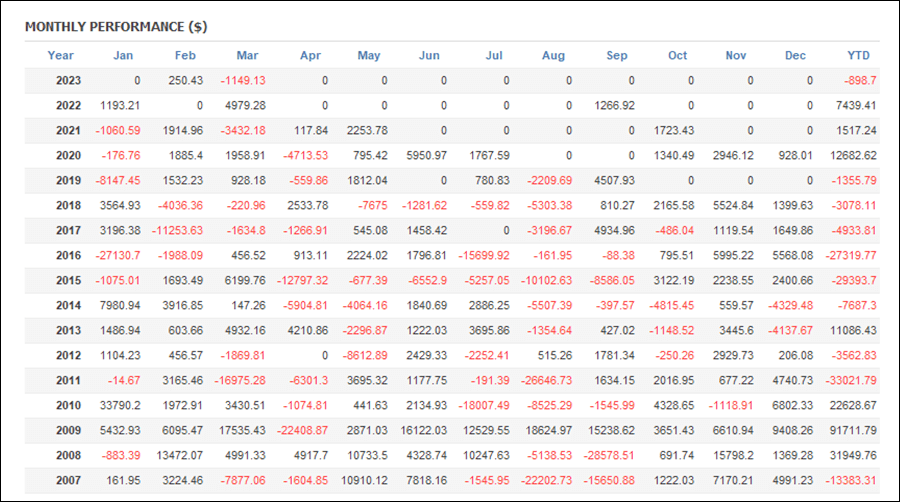The image size is (900, 502).
Task: Select the Mar column header
Action: (247, 55)
